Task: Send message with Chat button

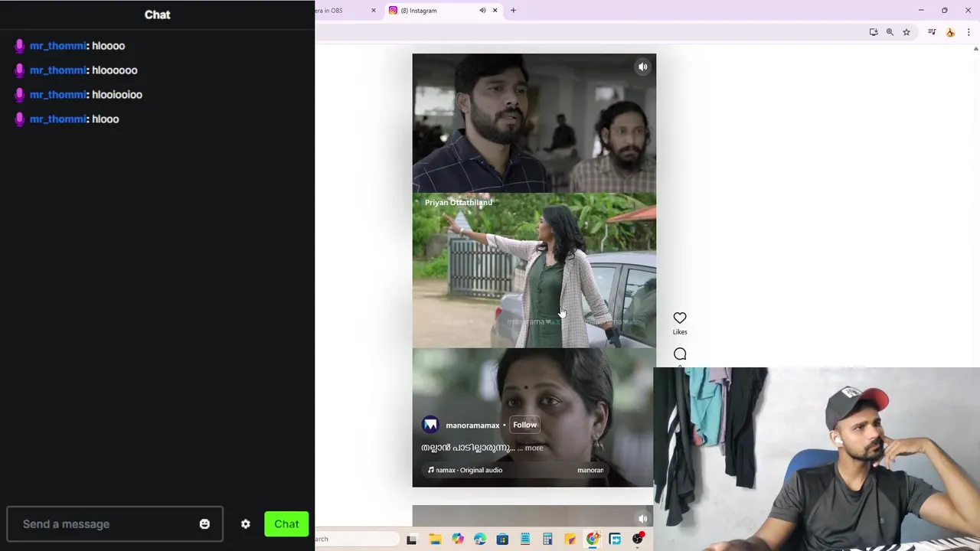Action: [286, 524]
